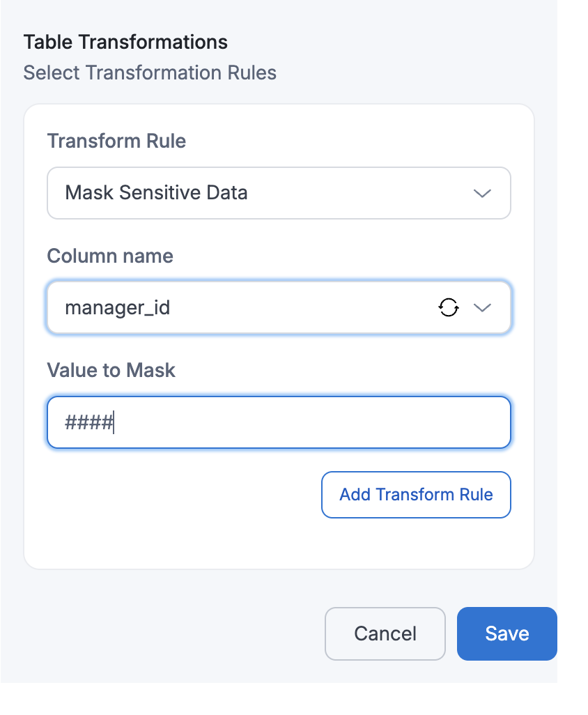Click the refresh icon in Column name field
This screenshot has height=715, width=588.
tap(449, 307)
